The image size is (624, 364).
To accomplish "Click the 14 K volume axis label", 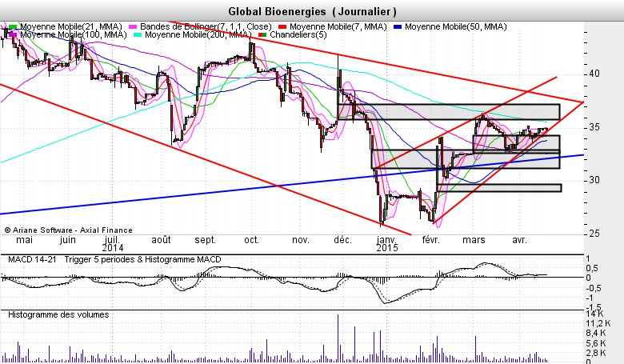I will 594,314.
